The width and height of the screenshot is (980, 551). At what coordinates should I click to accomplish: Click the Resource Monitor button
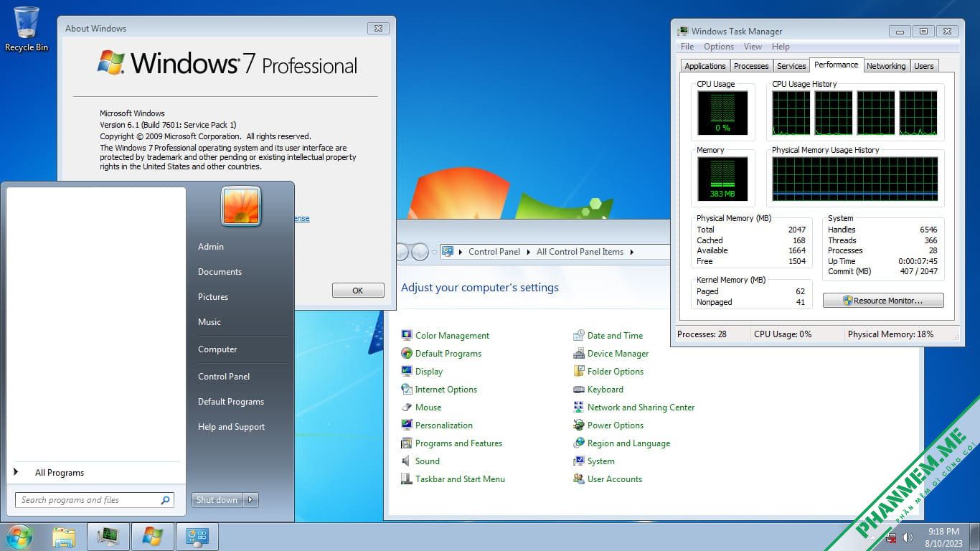click(883, 301)
